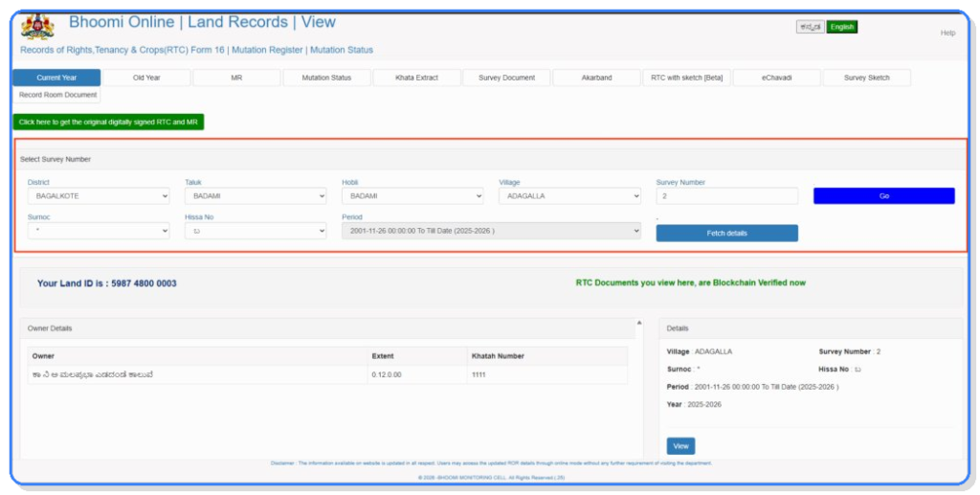
Task: Click the Survey Number 2 text in Details
Action: [850, 352]
